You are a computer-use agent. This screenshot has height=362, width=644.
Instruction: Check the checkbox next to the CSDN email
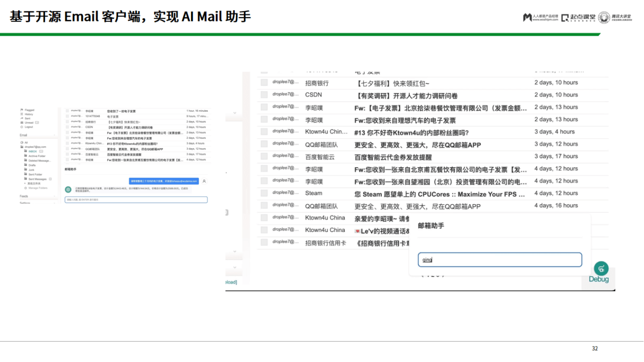[x=263, y=95]
